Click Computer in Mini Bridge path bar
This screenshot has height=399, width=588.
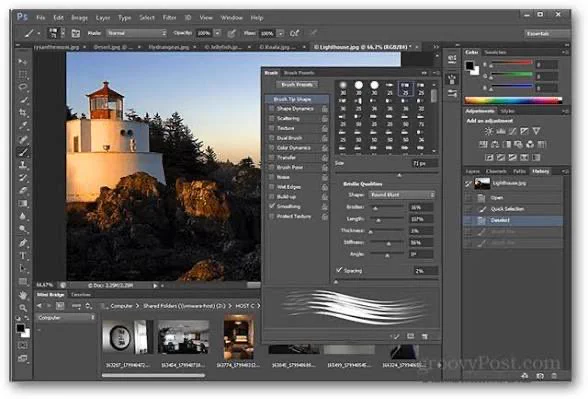click(x=121, y=306)
